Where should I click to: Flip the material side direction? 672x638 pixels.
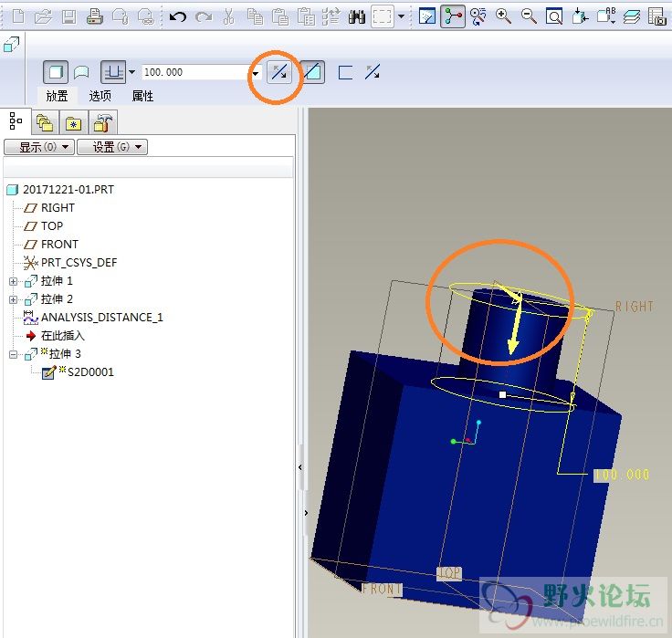[x=373, y=72]
